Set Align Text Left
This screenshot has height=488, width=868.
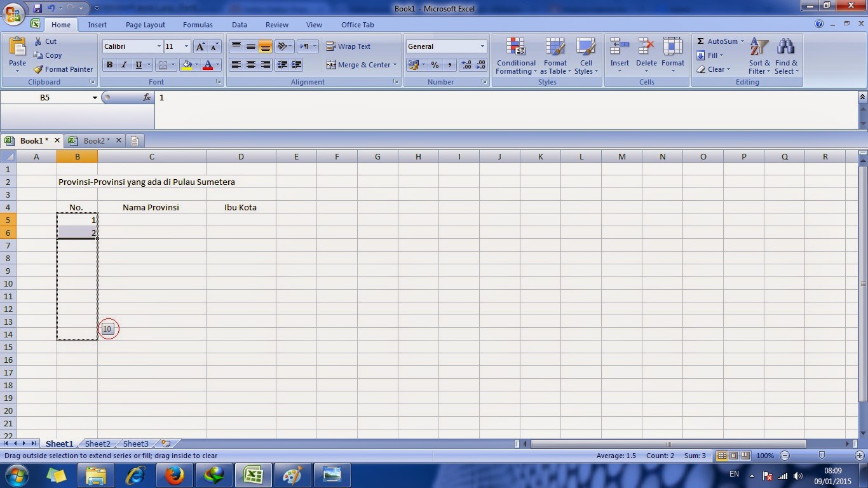[236, 65]
